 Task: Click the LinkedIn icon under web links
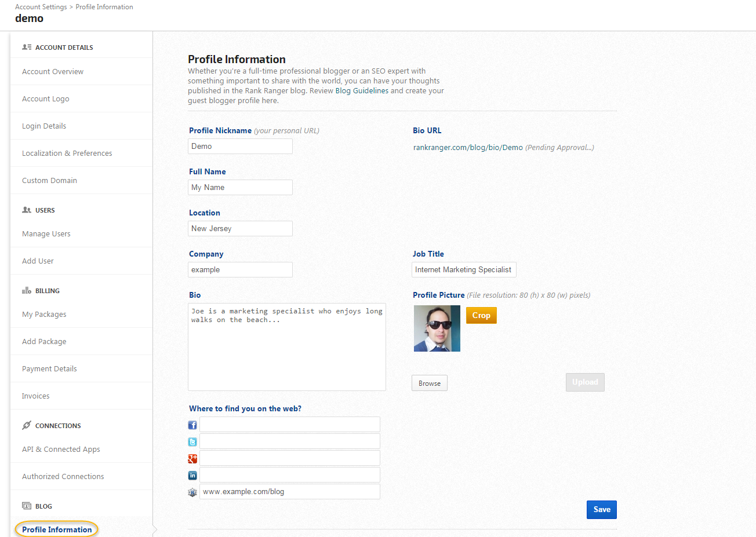[192, 476]
